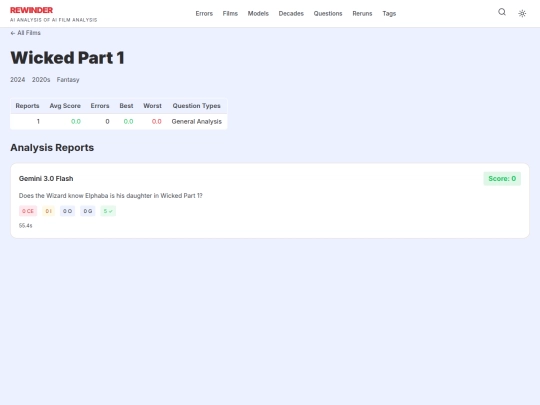Click the Reports column header
Screen dimensions: 540x405
click(x=27, y=106)
